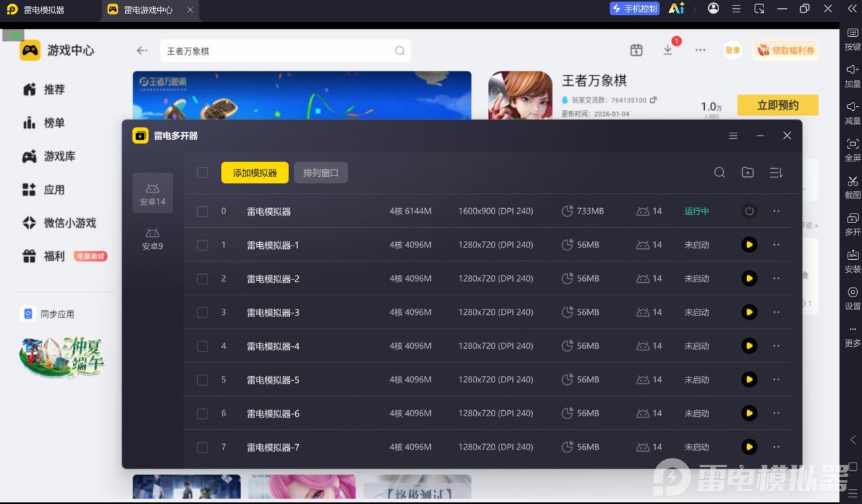Open more options for 雷电模拟器-6
This screenshot has width=862, height=504.
[776, 413]
